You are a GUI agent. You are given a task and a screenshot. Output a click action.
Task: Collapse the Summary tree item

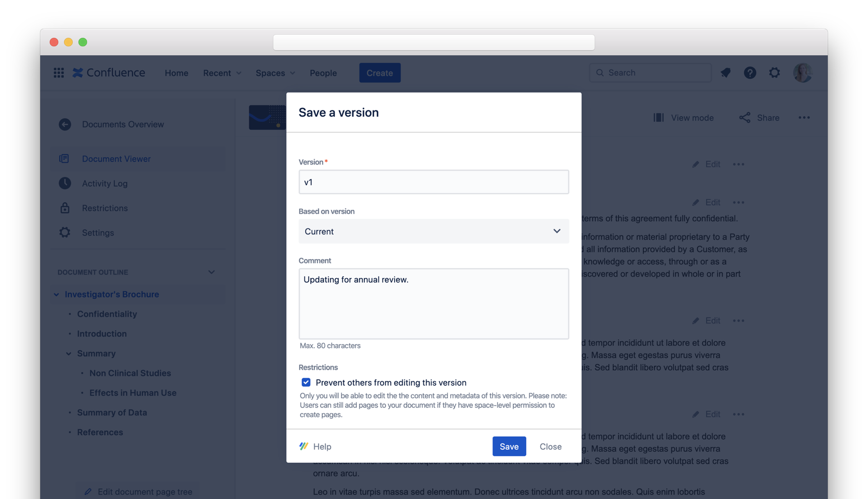pos(69,354)
